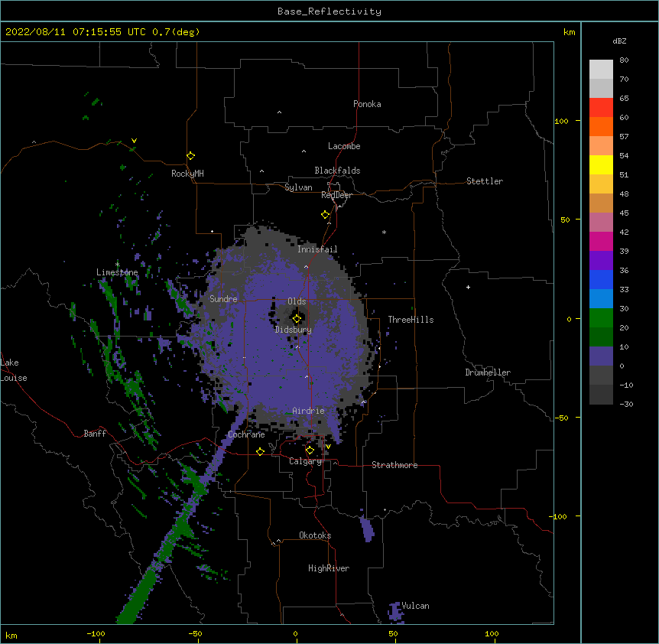
Task: Select the pink 42-45 dBZ legend swatch
Action: tap(601, 222)
